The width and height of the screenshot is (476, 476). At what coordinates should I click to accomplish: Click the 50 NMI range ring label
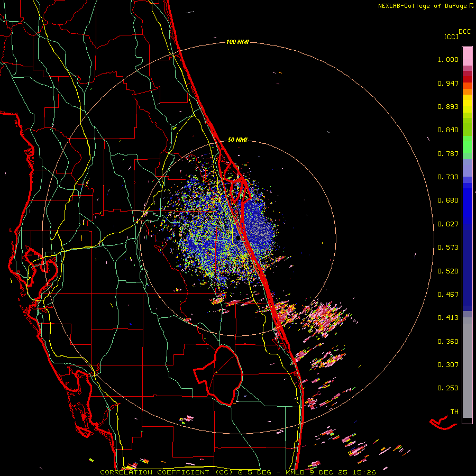[237, 140]
